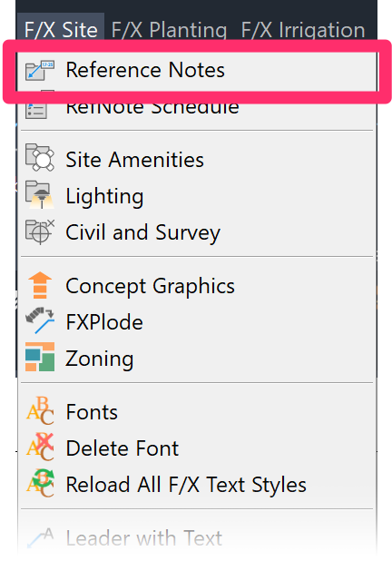
Task: Click the Reload All F/X Text Styles icon
Action: [x=40, y=483]
